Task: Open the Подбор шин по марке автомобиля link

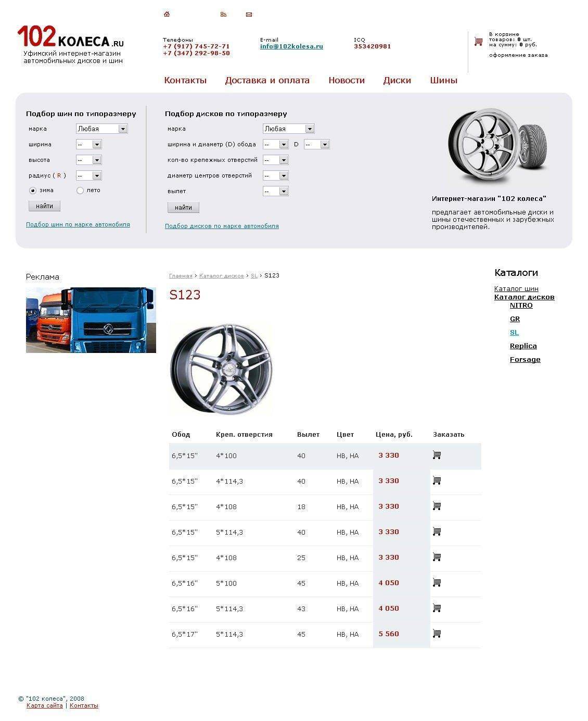Action: [78, 224]
